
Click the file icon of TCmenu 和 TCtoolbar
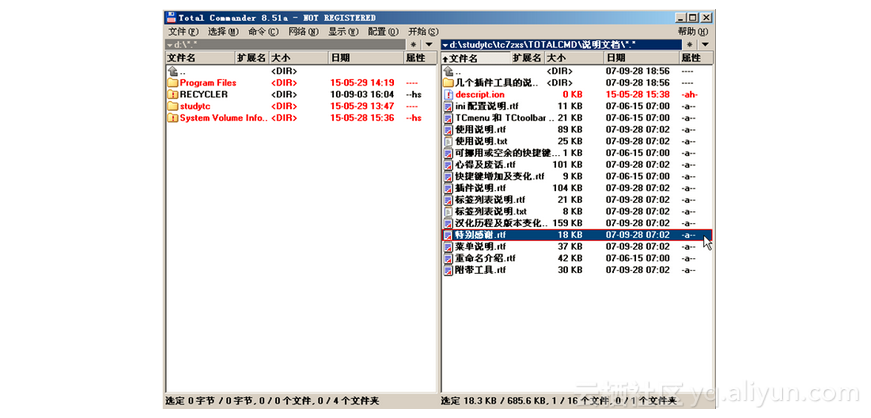[448, 118]
